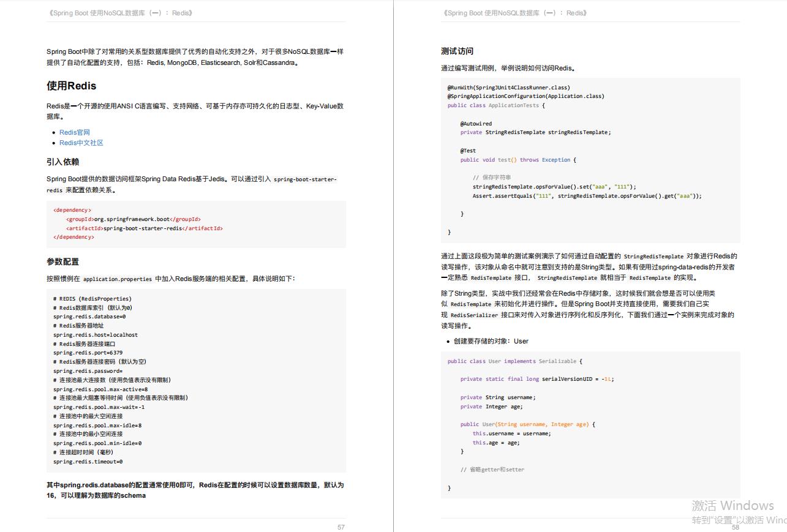Click the serialVersionUID = -1L line
The image size is (787, 532).
pos(537,379)
